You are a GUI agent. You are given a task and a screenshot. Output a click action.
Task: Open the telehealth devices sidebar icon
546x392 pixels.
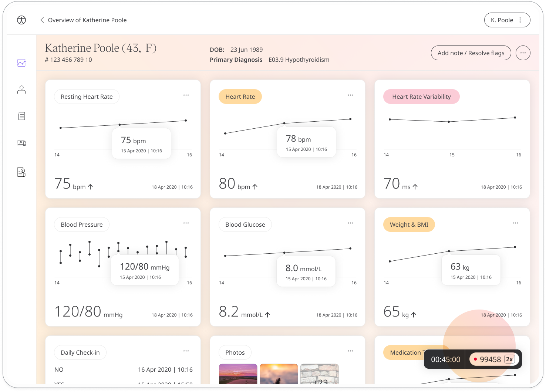pos(21,143)
